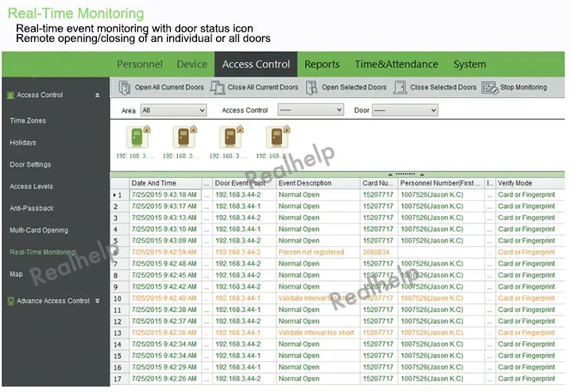Click the Advance Access Control section icon

point(10,302)
